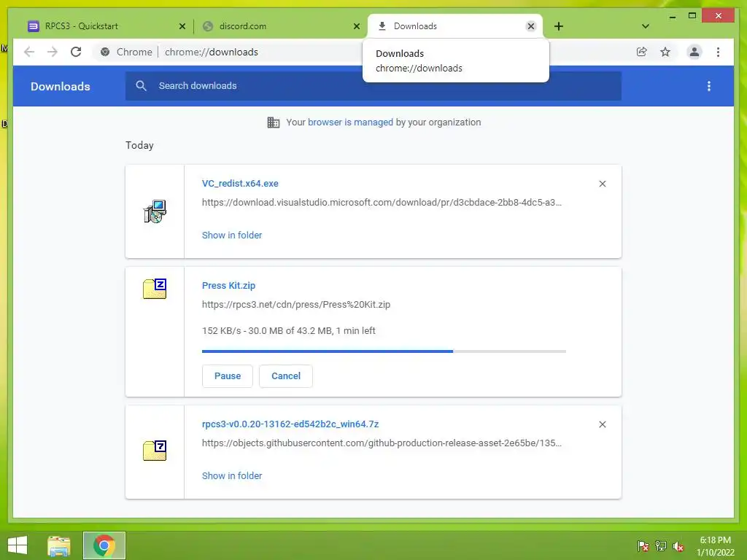Show the rpcs3 7z archive in folder
Image resolution: width=747 pixels, height=560 pixels.
point(232,475)
